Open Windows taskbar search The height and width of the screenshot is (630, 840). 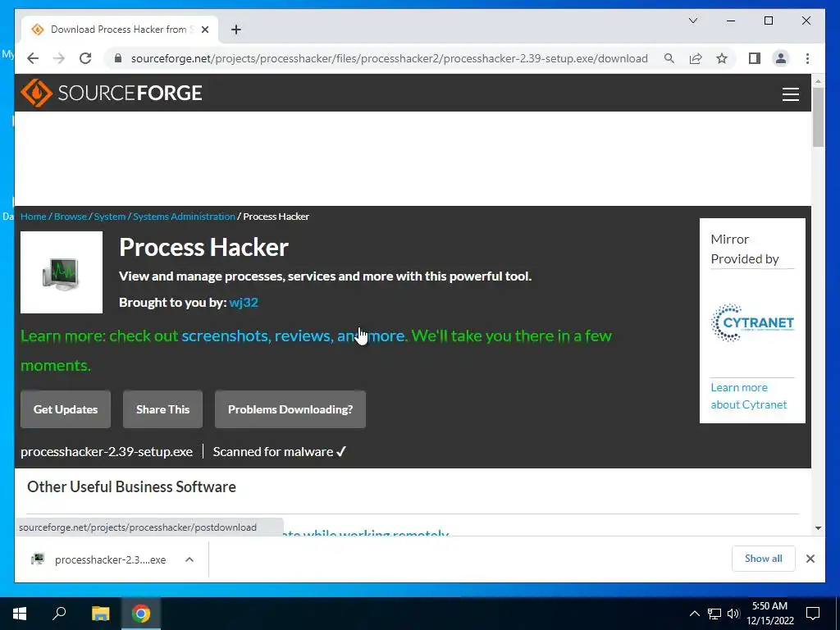59,614
